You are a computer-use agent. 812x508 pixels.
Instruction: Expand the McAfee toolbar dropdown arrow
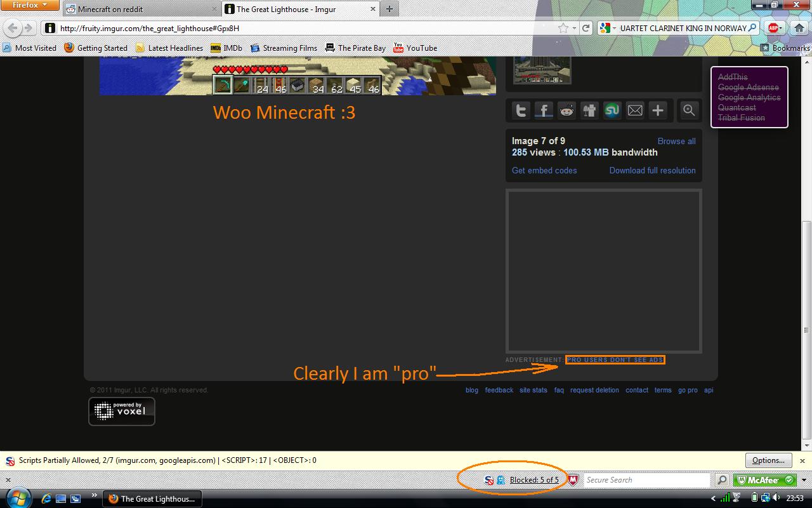pyautogui.click(x=804, y=480)
